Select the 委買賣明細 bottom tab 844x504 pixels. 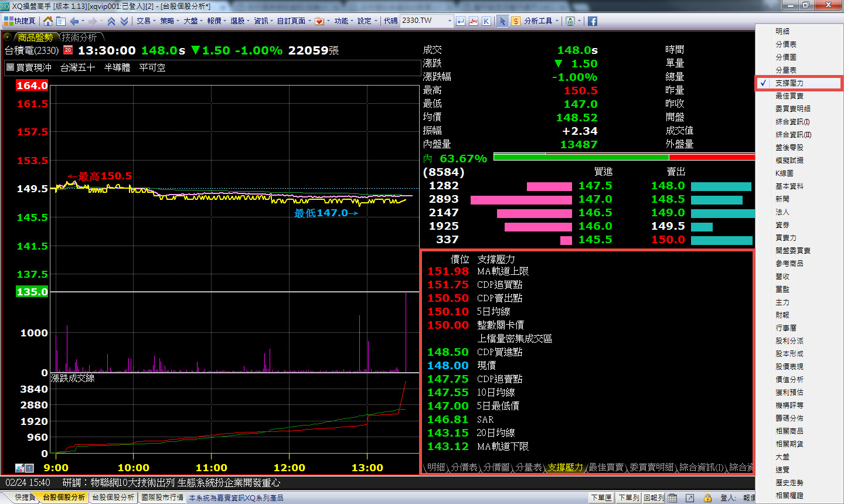pos(651,467)
